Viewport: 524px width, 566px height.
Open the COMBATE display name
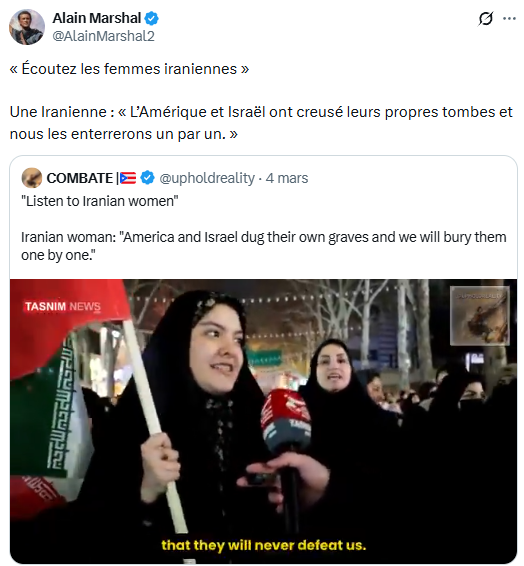click(79, 178)
